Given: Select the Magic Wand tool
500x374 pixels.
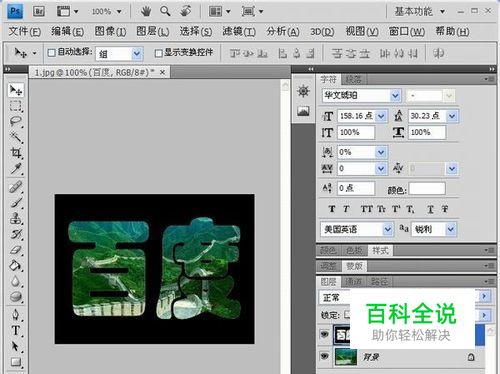Looking at the screenshot, I should coord(16,137).
